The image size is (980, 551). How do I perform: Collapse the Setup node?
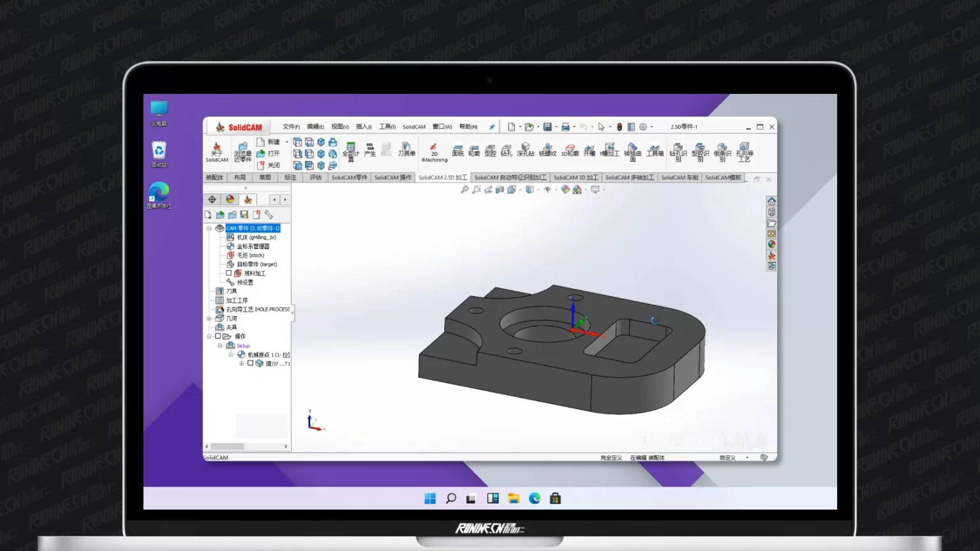coord(220,345)
